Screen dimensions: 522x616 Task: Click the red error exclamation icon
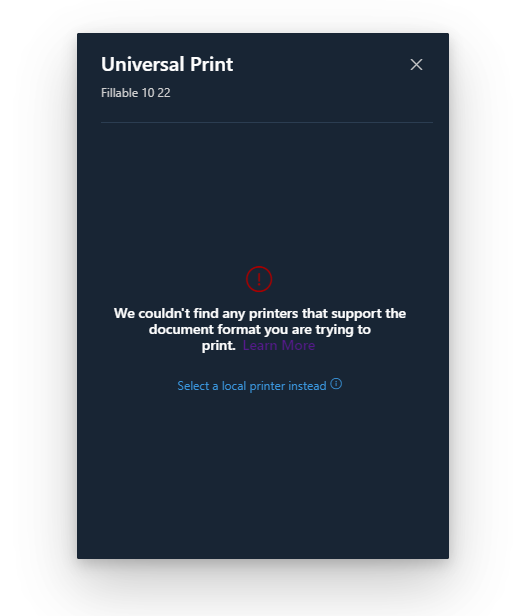[x=259, y=279]
